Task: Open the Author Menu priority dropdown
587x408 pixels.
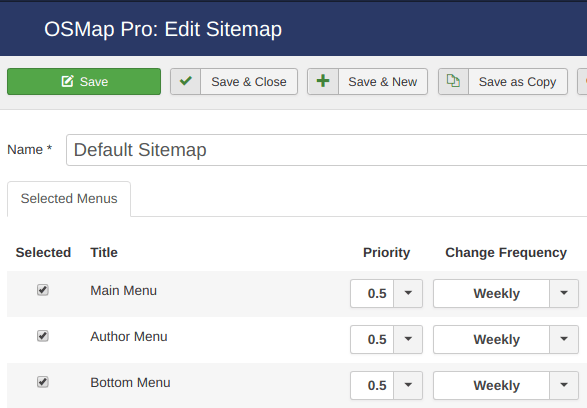Action: [386, 340]
